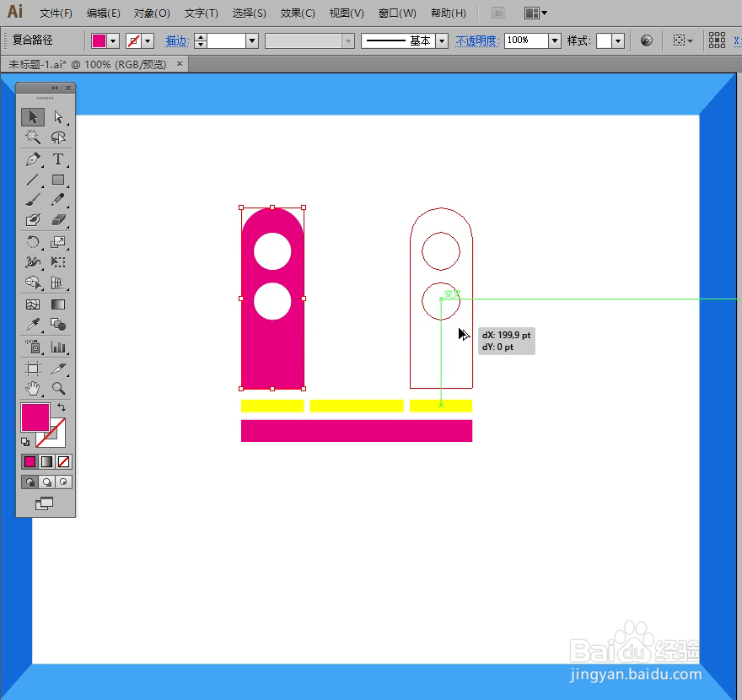This screenshot has width=742, height=700.
Task: Select the Eyedropper tool
Action: pyautogui.click(x=33, y=325)
